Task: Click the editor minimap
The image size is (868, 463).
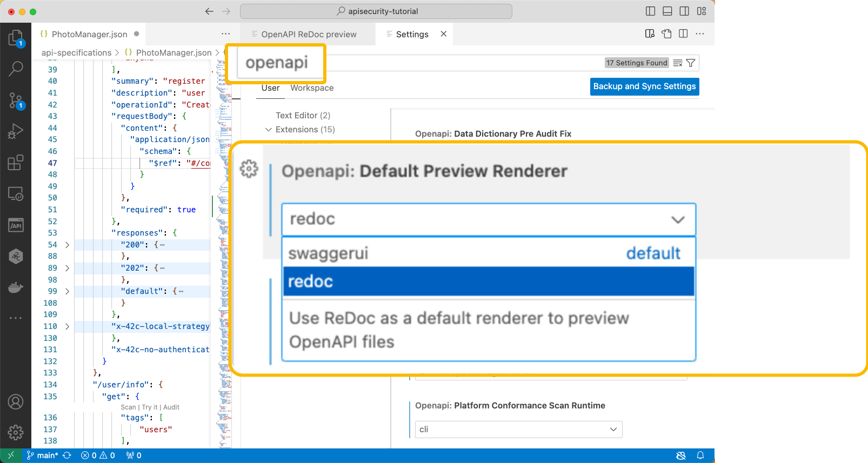Action: point(224,254)
